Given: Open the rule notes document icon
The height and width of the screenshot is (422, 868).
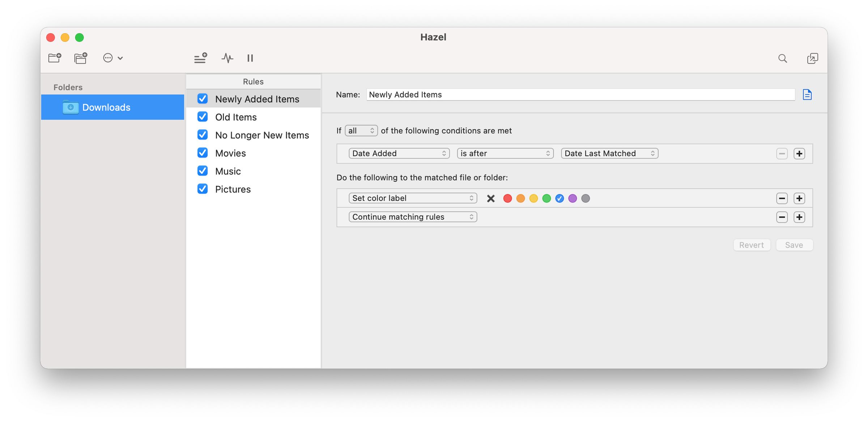Looking at the screenshot, I should tap(807, 95).
